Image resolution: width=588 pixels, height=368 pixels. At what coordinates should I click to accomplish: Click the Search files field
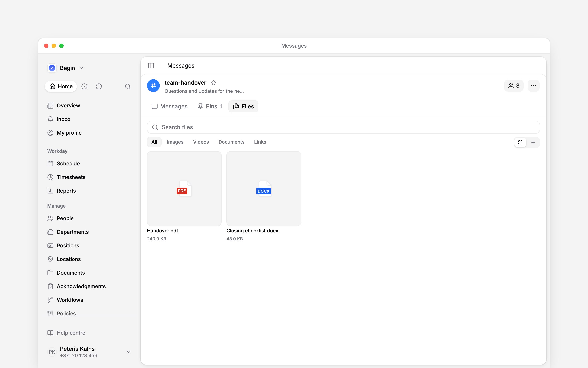pyautogui.click(x=343, y=127)
